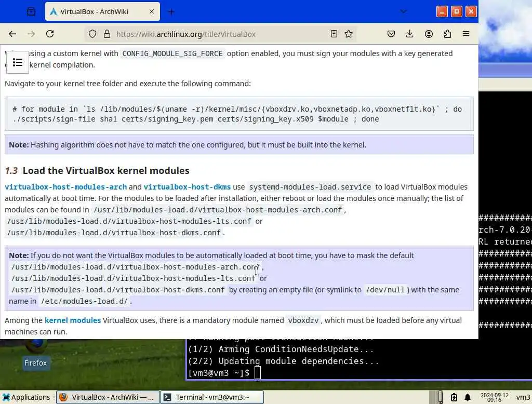Switch to Terminal - vm3@vm3 taskbar button

212,397
